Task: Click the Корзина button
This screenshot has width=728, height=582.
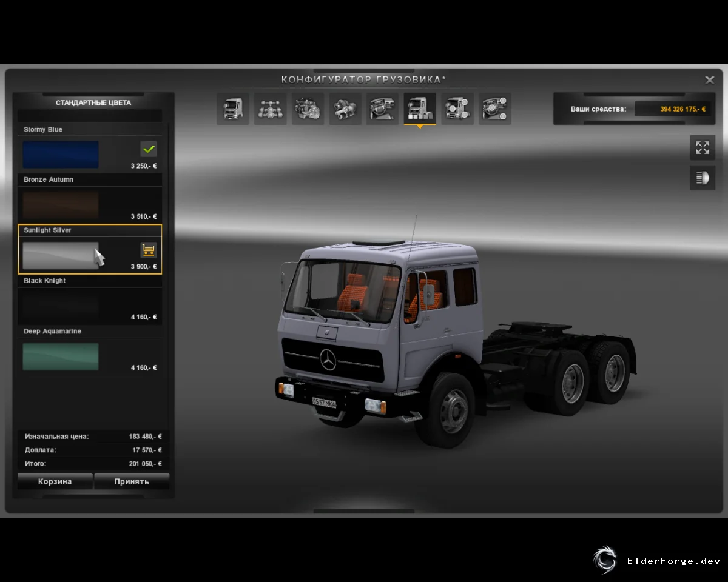Action: point(55,481)
